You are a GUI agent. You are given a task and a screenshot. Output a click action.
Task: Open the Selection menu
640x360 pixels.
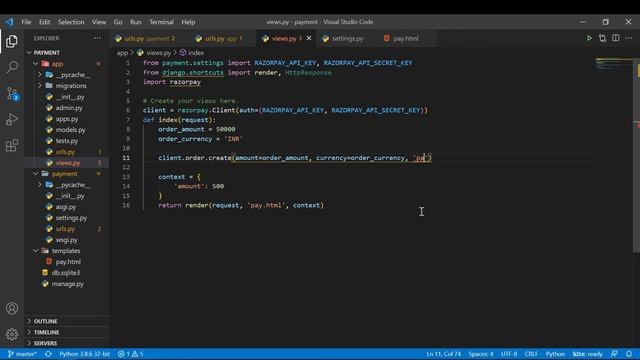pos(71,22)
